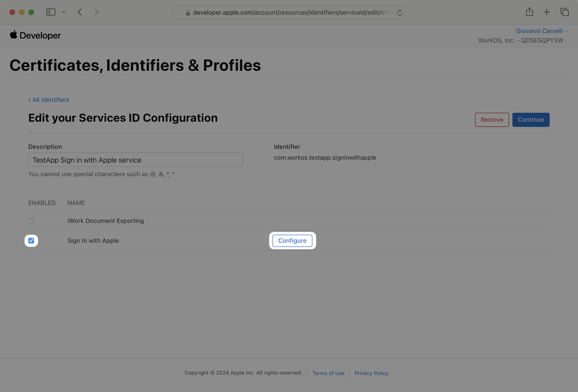Click the browser forward navigation arrow

coord(96,12)
